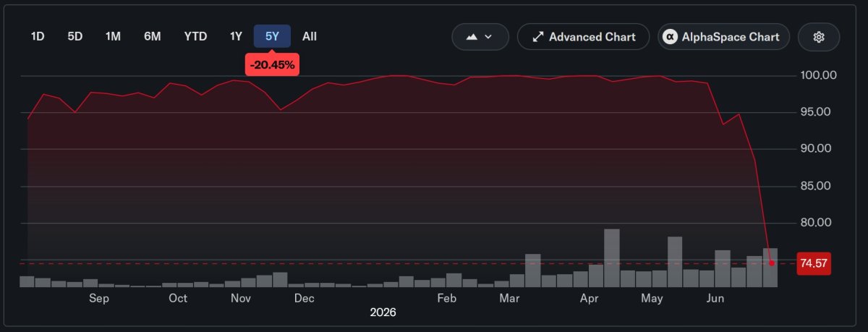
Task: Click the 100.00 axis label
Action: click(x=819, y=75)
